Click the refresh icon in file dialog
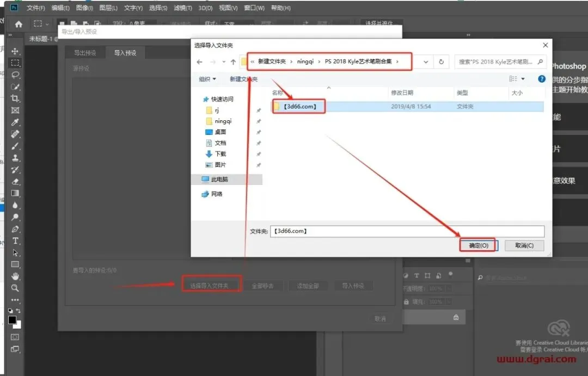This screenshot has height=376, width=588. pyautogui.click(x=442, y=62)
